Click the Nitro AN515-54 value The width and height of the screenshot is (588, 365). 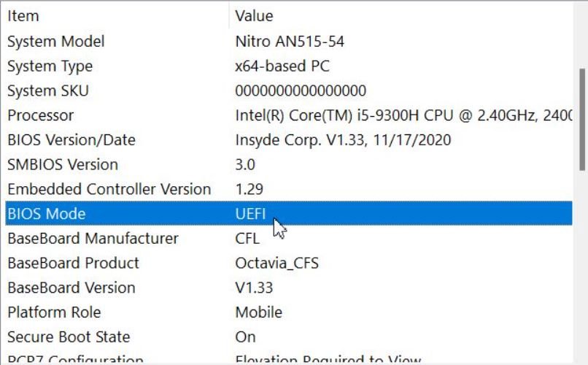point(290,42)
